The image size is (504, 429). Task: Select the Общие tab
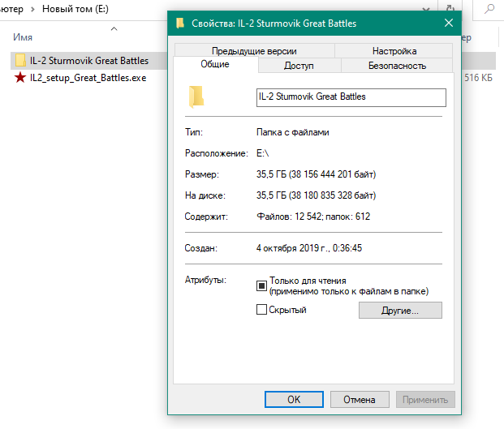215,64
